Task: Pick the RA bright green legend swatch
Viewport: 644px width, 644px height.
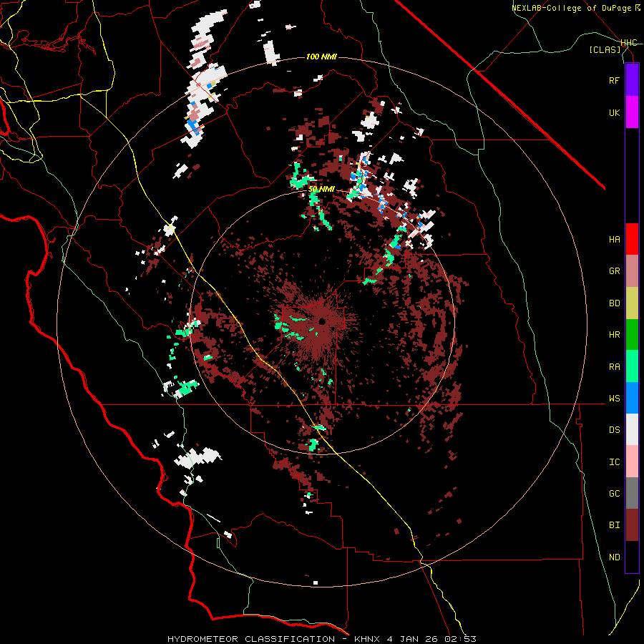Action: tap(632, 366)
